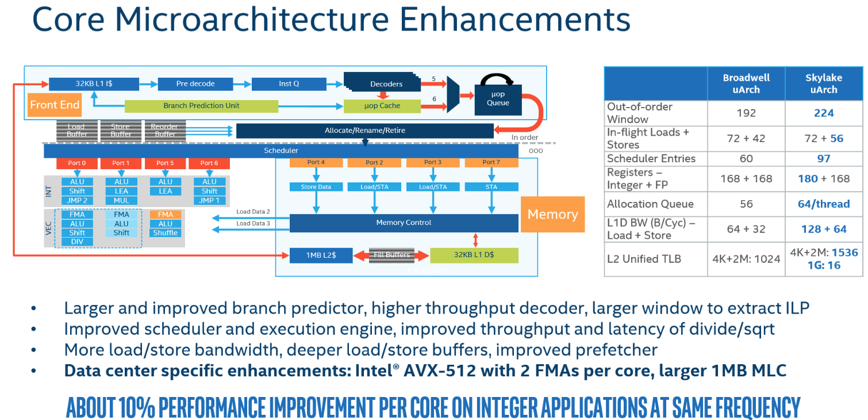Viewport: 868px width, 420px height.
Task: Click the Load Data 3 label
Action: pyautogui.click(x=253, y=223)
